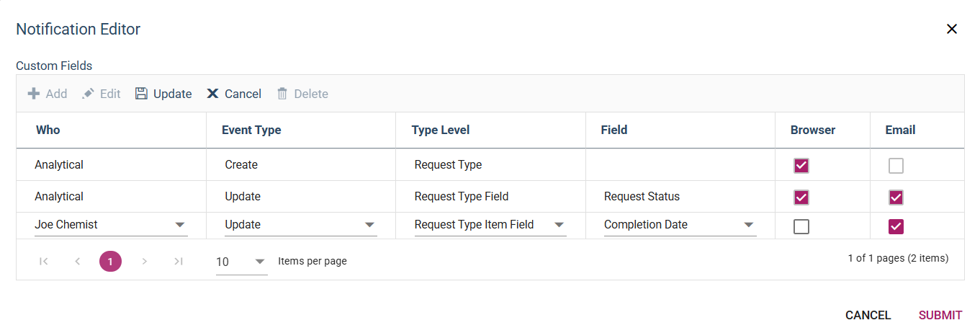The image size is (980, 333).
Task: Go to the first page arrow
Action: click(43, 261)
